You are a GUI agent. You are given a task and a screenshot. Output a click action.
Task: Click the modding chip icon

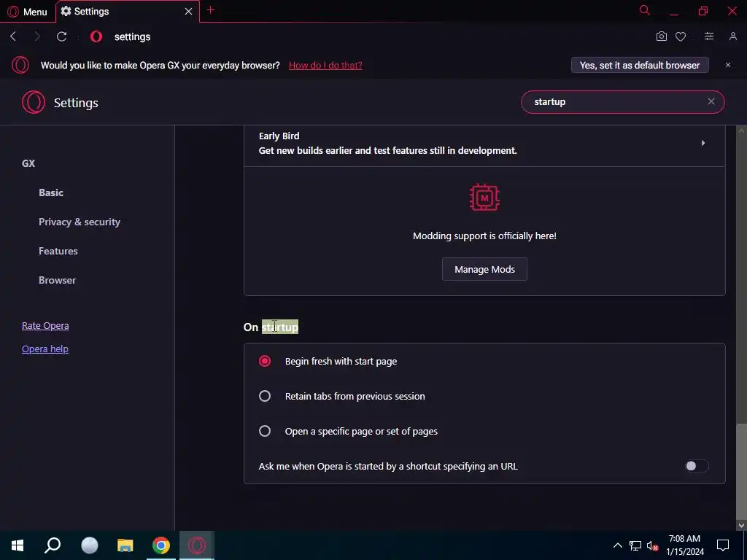(484, 197)
